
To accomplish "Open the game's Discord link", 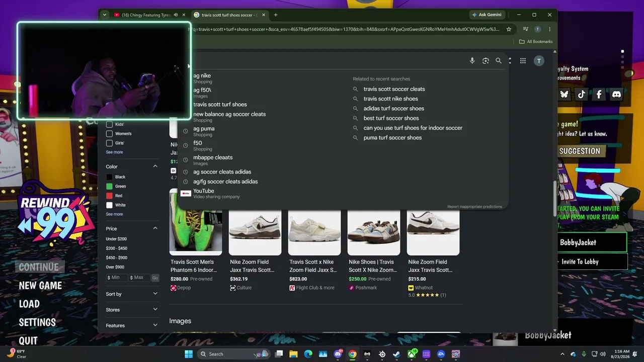I will tap(616, 94).
